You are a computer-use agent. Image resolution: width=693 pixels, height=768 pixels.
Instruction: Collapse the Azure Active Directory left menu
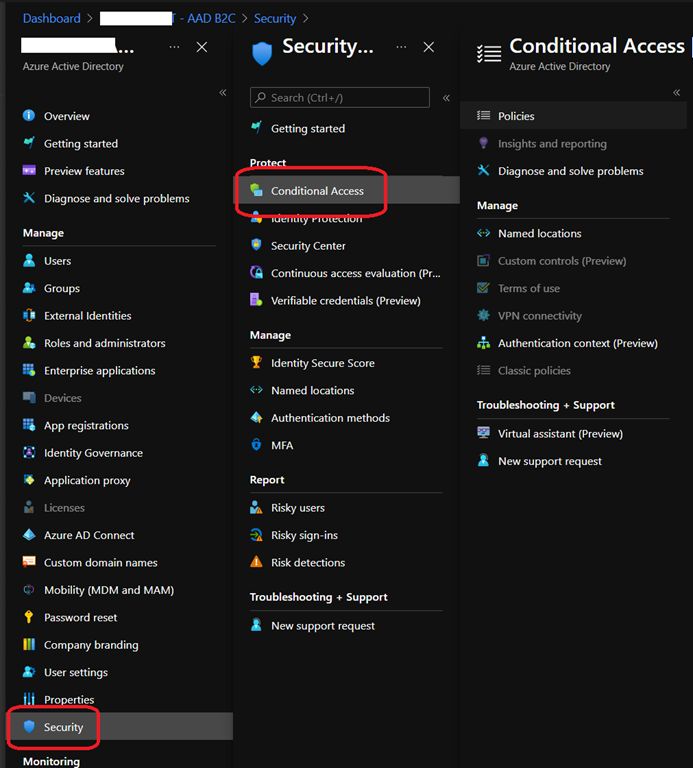click(223, 93)
